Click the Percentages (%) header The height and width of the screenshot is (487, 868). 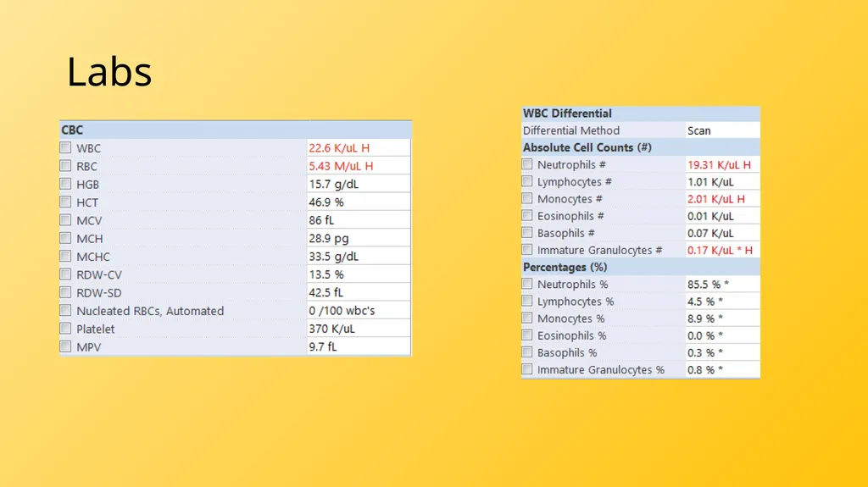tap(641, 268)
